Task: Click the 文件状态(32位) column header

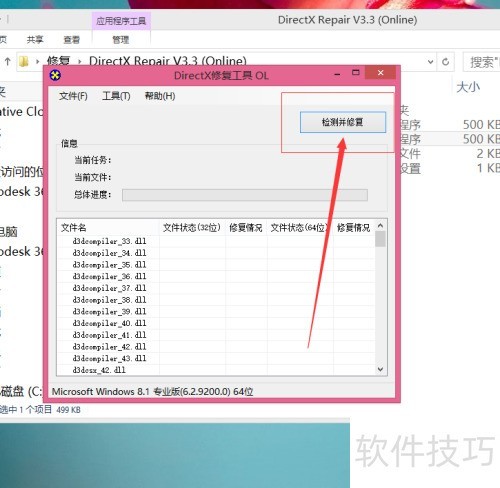Action: coord(192,228)
